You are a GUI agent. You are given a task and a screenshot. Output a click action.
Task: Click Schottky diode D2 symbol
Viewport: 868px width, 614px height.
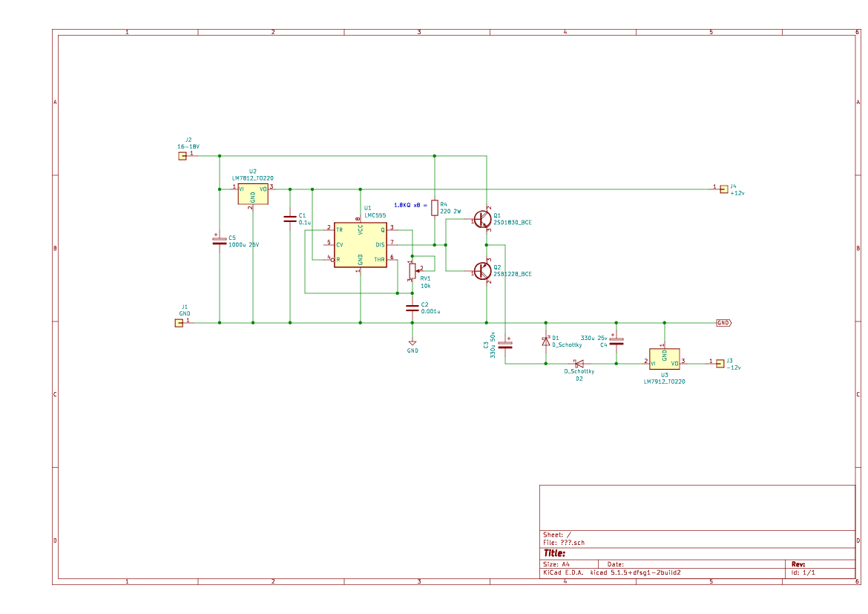(578, 364)
